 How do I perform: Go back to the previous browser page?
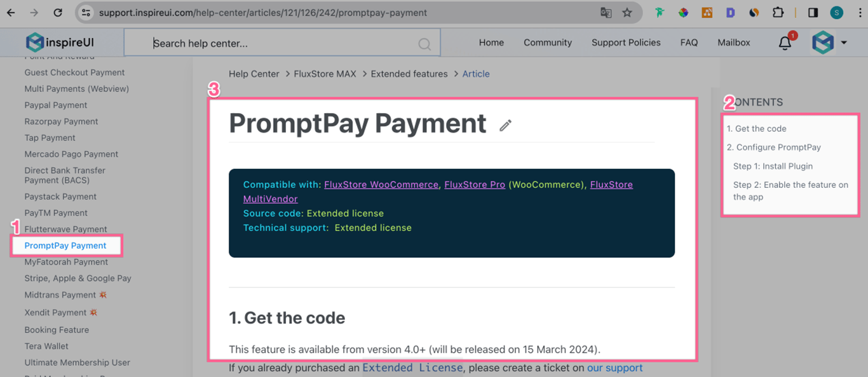[x=11, y=13]
